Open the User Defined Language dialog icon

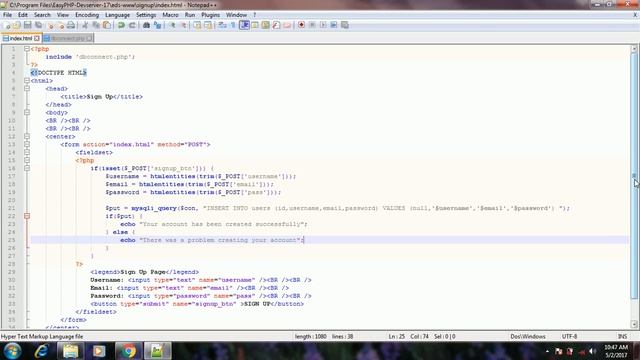pos(255,25)
